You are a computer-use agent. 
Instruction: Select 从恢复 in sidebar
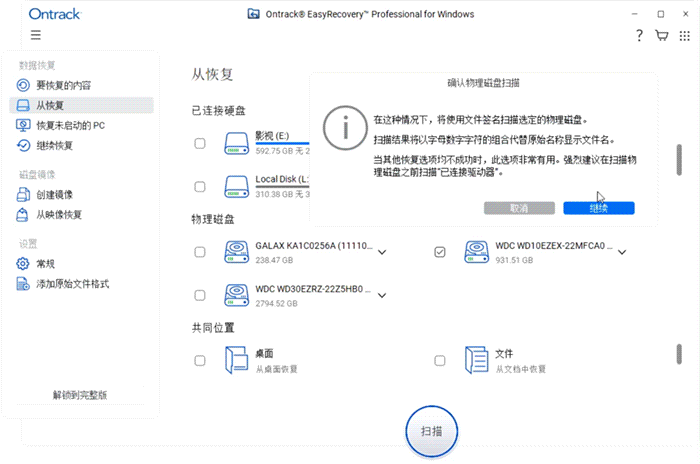tap(81, 105)
